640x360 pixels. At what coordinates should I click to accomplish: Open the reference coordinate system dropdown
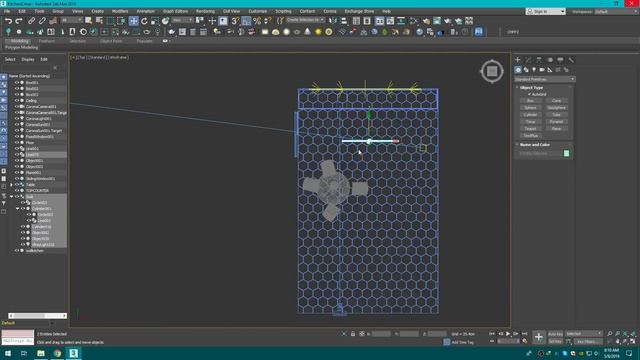tap(182, 20)
